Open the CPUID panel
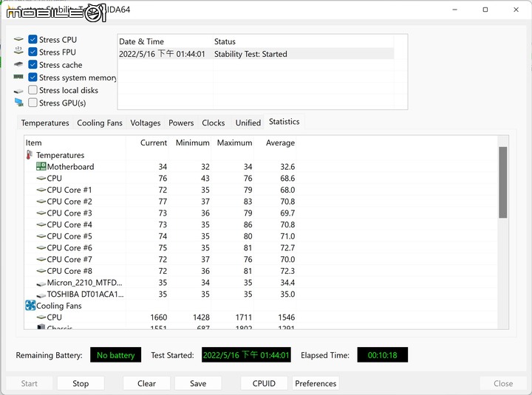Viewport: 532px width, 395px height. [x=264, y=383]
